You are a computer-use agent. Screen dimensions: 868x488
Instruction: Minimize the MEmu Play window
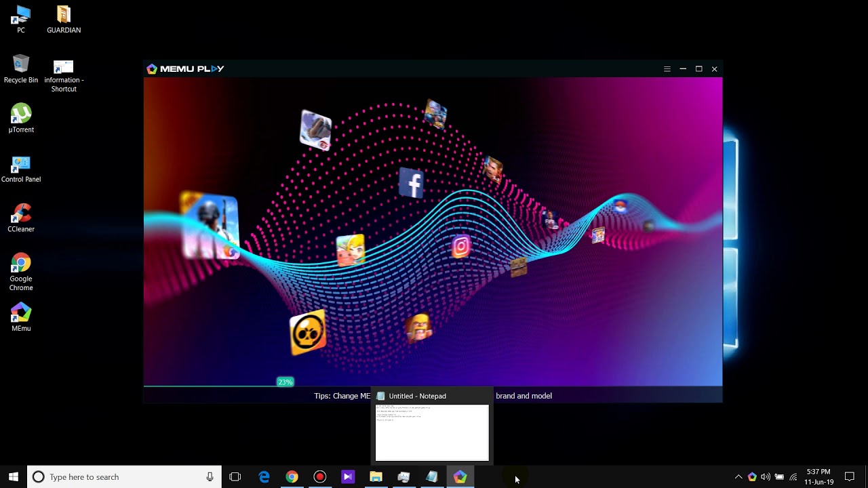coord(683,69)
